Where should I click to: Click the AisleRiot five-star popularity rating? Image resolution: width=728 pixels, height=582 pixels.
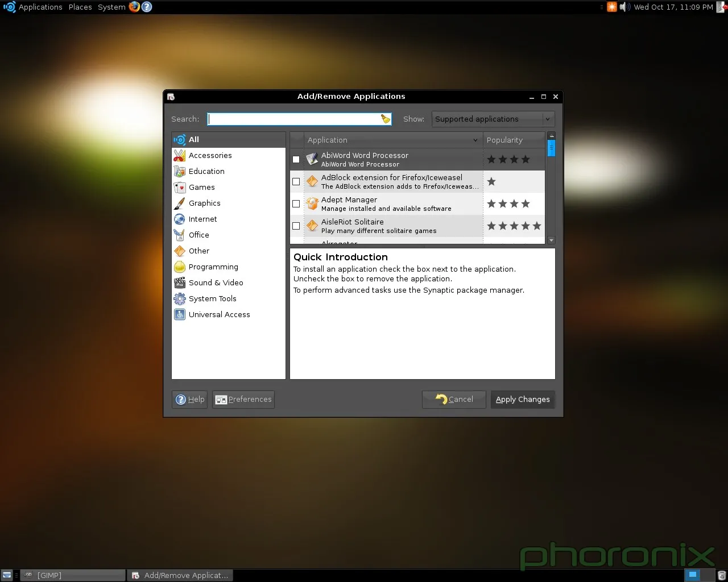point(514,226)
